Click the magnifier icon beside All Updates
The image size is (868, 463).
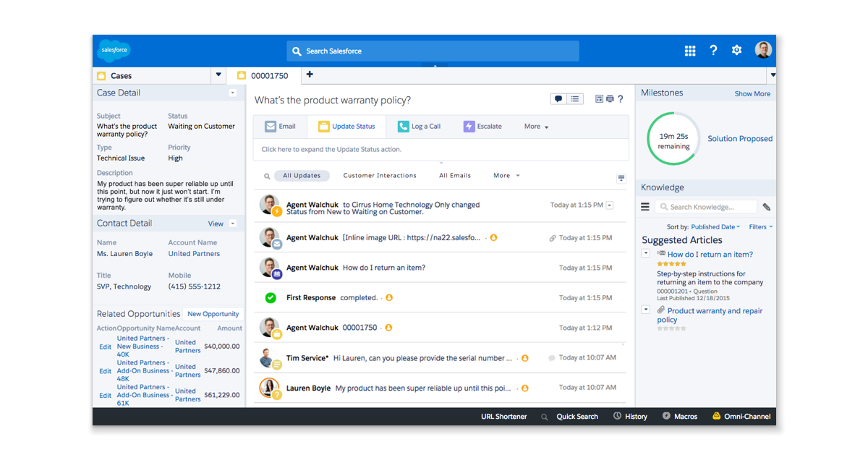point(267,176)
